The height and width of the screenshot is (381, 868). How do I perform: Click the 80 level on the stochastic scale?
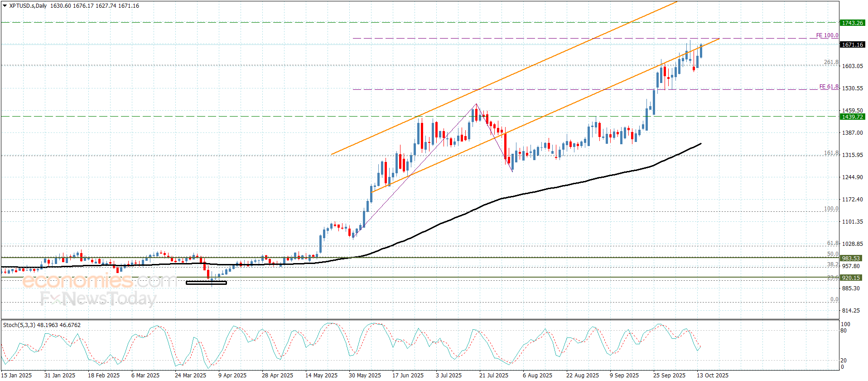844,331
